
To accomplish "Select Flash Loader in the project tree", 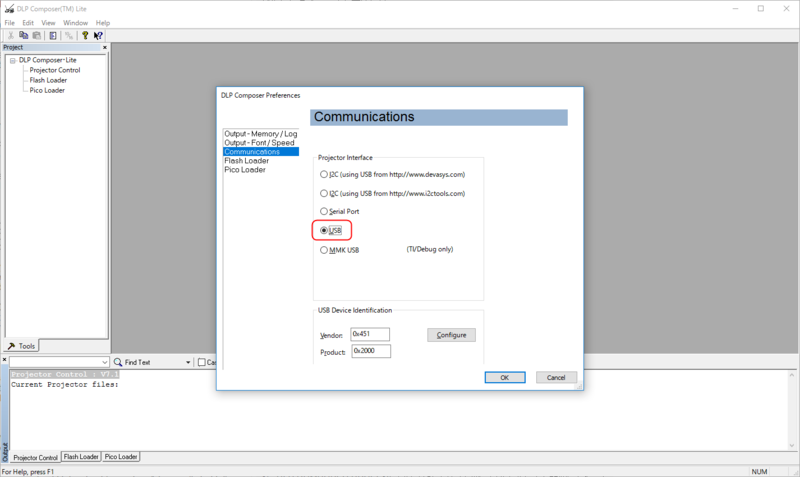I will (48, 80).
